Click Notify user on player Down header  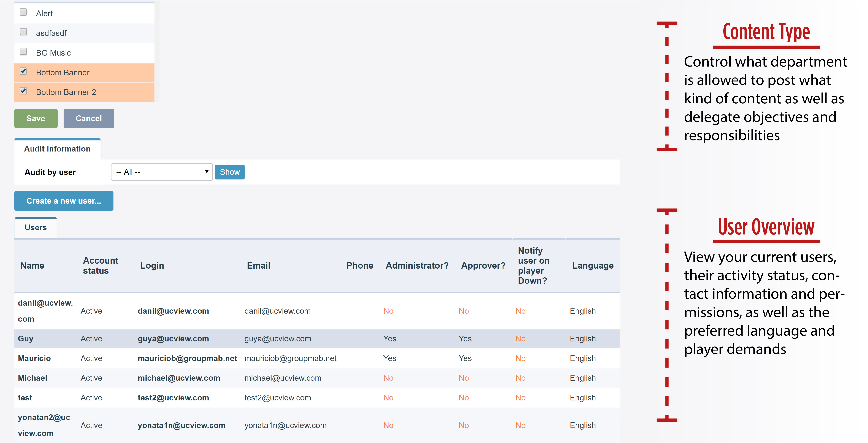[534, 266]
